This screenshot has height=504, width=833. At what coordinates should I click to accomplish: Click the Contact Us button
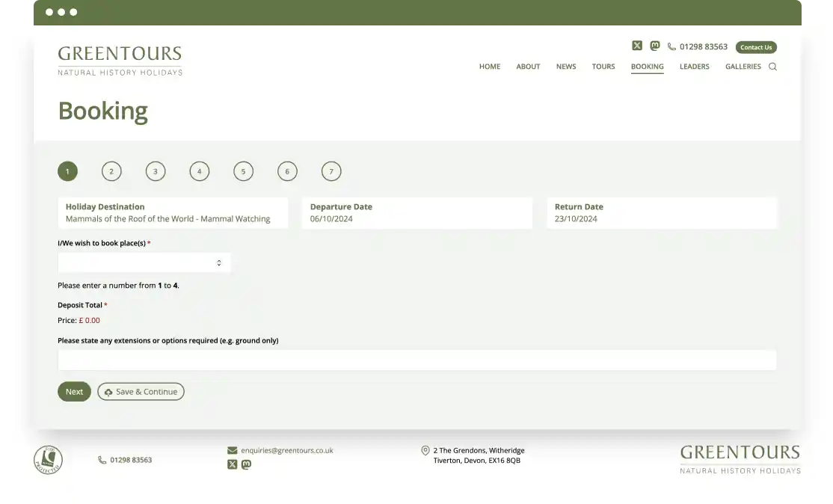[755, 46]
